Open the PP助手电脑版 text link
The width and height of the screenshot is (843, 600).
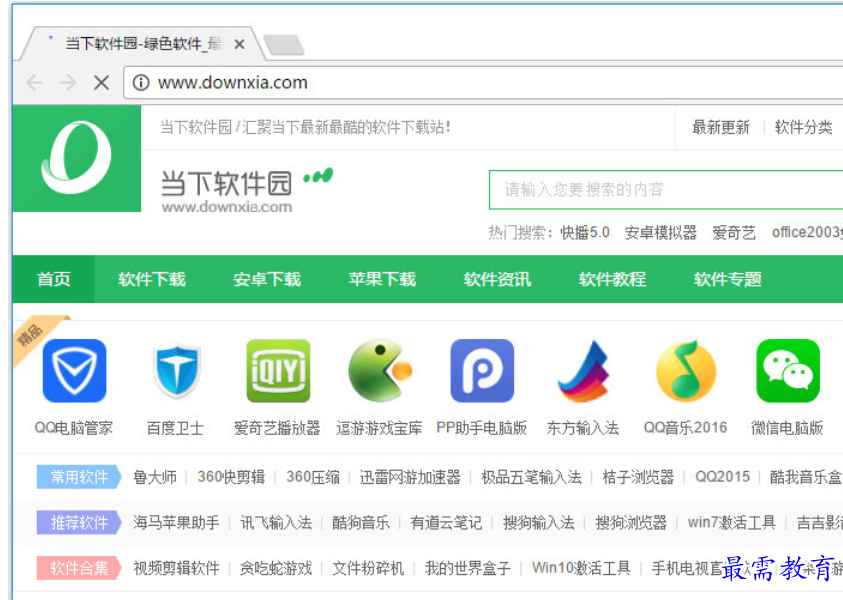pos(482,428)
